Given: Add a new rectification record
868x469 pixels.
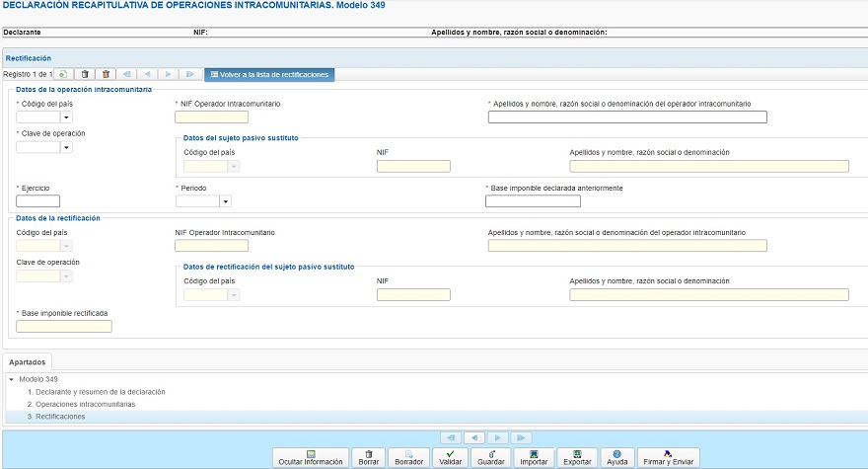Looking at the screenshot, I should pyautogui.click(x=64, y=74).
